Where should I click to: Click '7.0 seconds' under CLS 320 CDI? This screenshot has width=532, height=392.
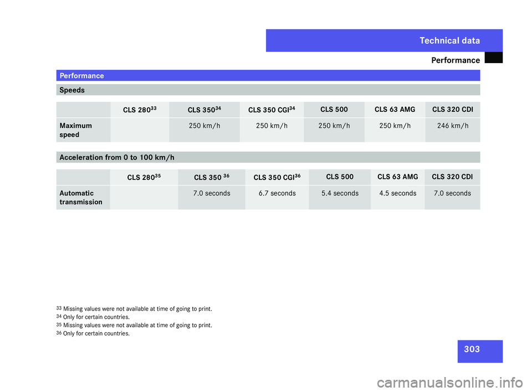pos(452,193)
